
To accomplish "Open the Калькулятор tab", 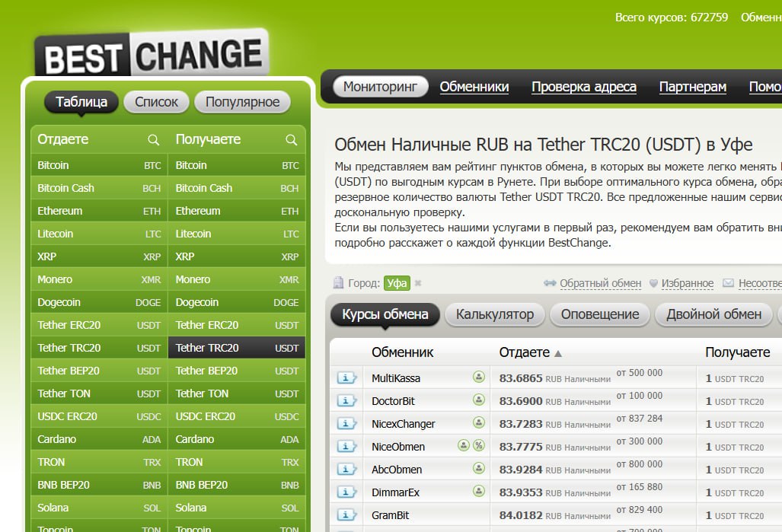I will (x=495, y=314).
